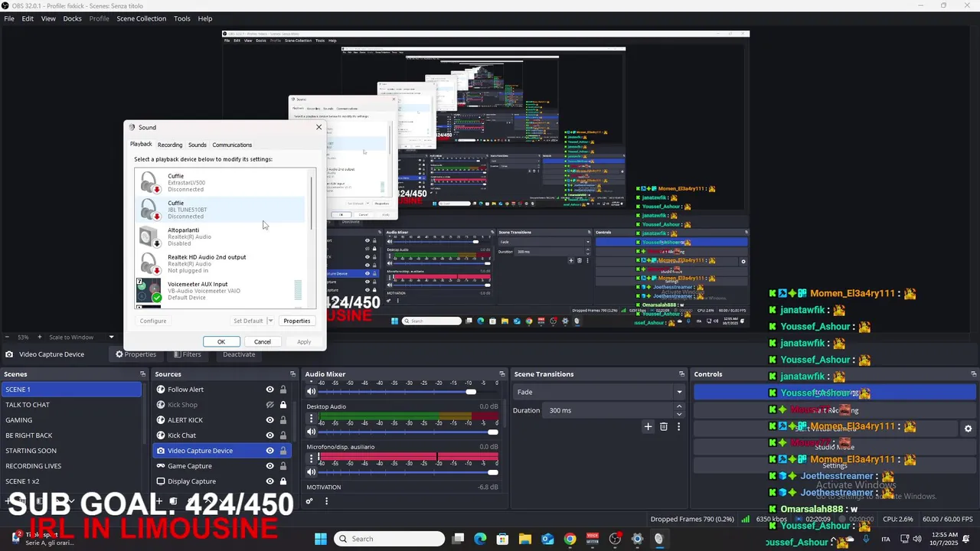Switch to Sounds tab in Sound dialog
The height and width of the screenshot is (551, 980).
click(x=198, y=145)
